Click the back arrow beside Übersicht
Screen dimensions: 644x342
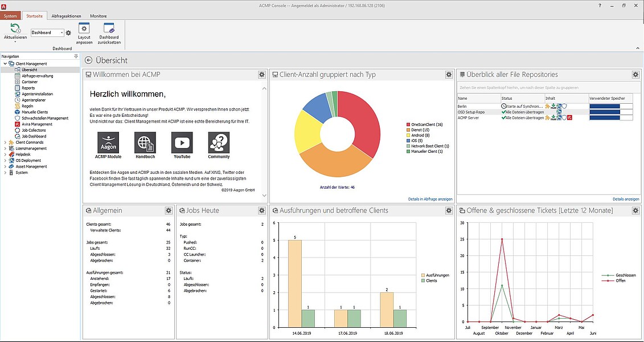click(88, 60)
